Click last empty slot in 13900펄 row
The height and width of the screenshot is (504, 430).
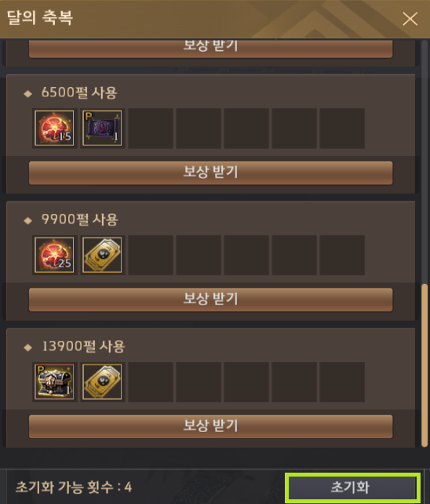(342, 382)
